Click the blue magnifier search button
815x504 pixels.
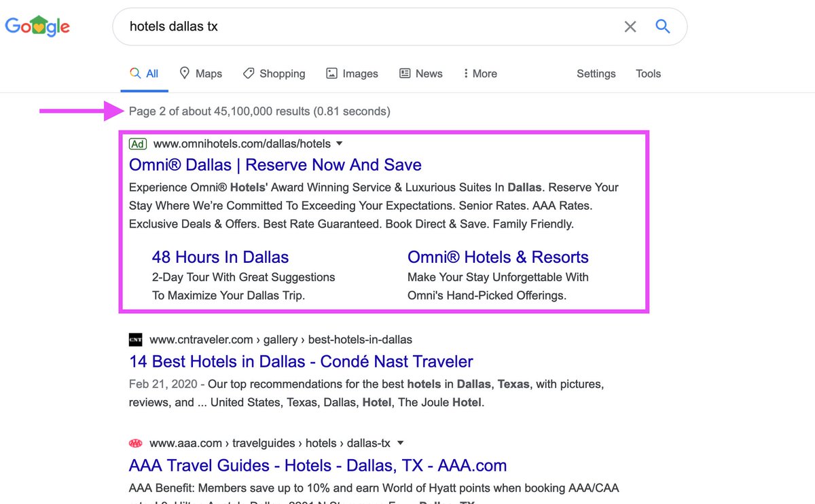(x=662, y=26)
